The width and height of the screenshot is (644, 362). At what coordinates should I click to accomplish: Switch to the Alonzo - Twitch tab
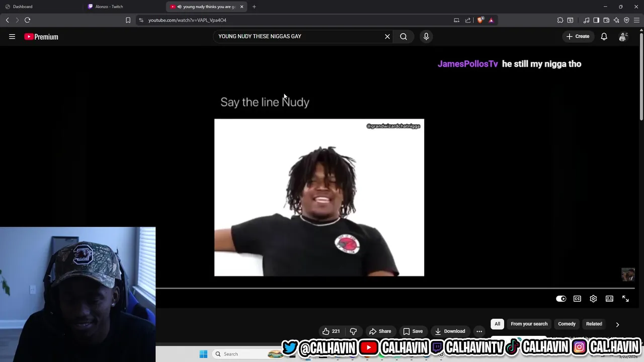[124, 7]
